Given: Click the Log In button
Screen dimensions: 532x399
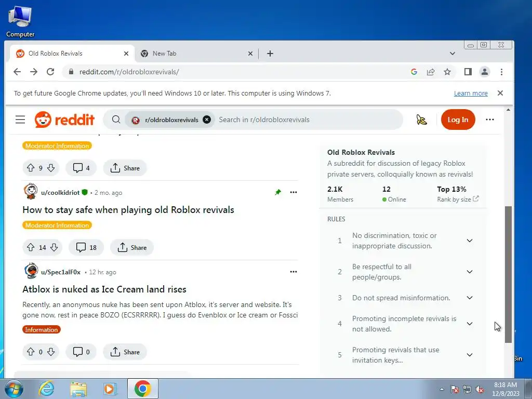Looking at the screenshot, I should pyautogui.click(x=458, y=119).
